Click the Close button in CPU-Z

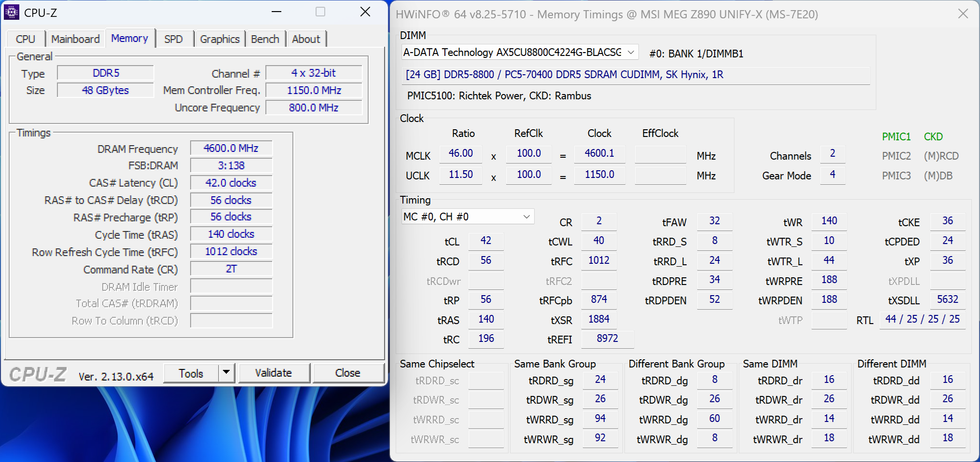[x=348, y=373]
